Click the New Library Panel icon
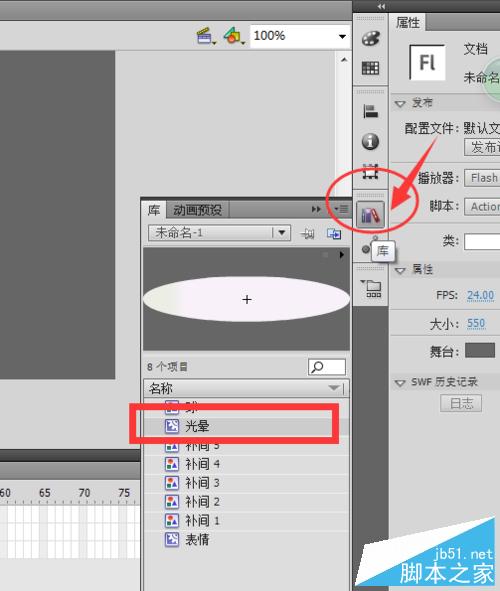 point(334,234)
